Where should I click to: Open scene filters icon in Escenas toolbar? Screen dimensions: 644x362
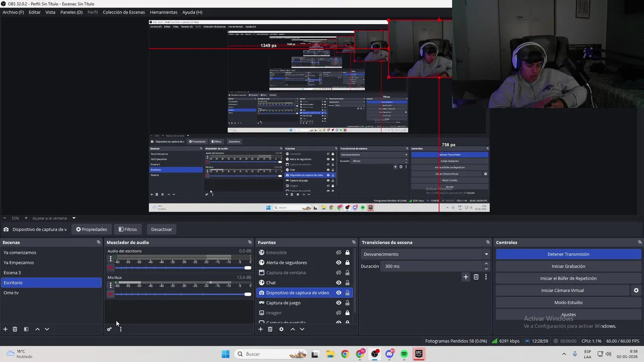click(26, 329)
